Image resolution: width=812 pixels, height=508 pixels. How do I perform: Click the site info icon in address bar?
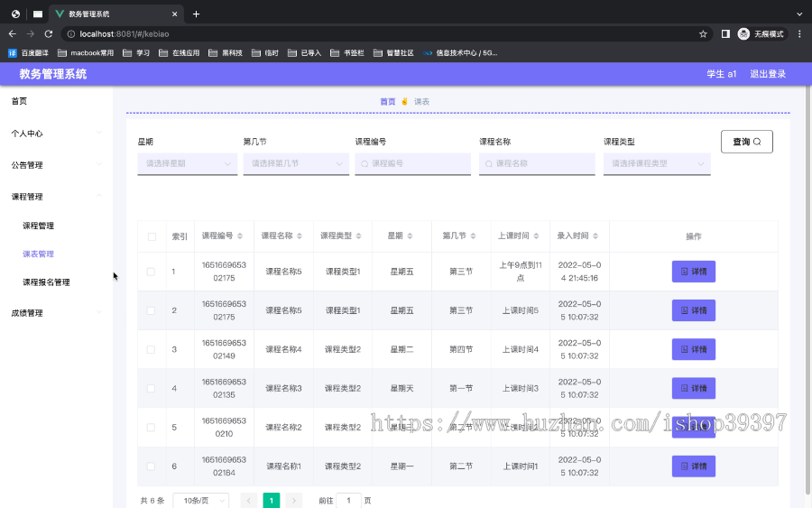[71, 33]
